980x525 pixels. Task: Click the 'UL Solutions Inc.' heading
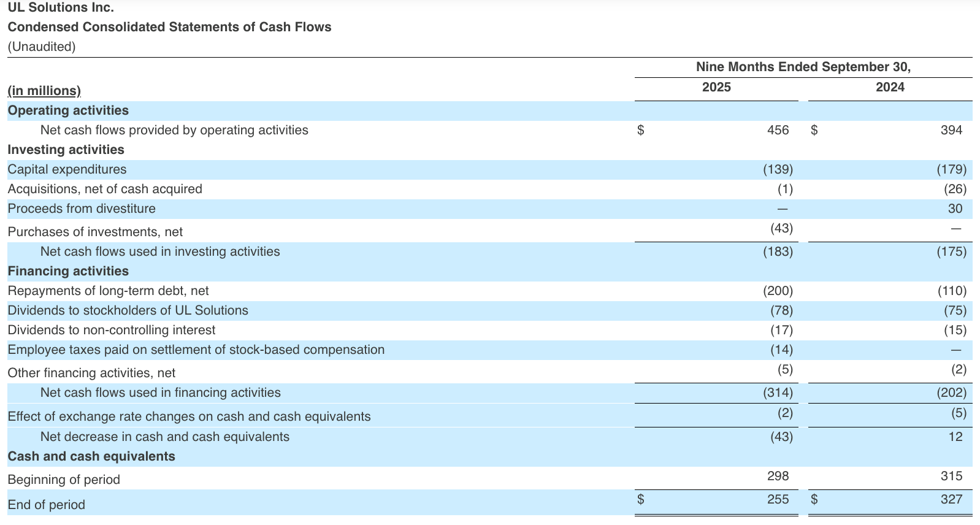coord(61,7)
